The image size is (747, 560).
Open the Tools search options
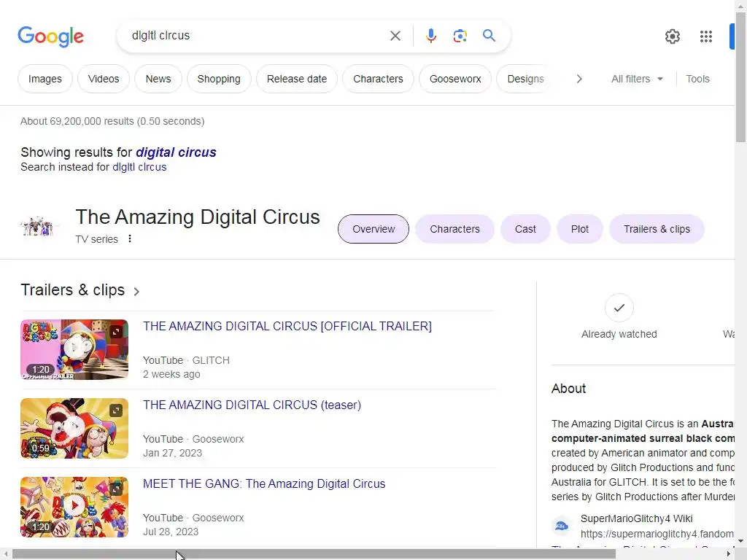pyautogui.click(x=697, y=79)
